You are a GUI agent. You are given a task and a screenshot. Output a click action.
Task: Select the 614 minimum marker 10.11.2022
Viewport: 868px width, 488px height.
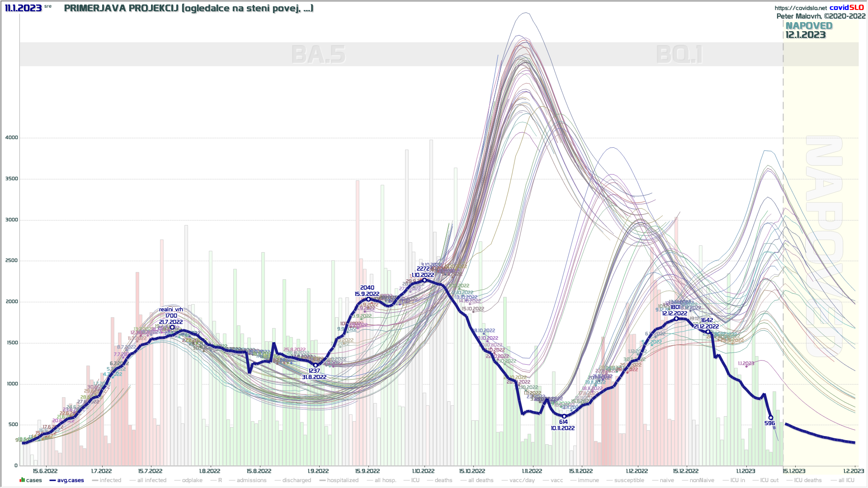[564, 416]
